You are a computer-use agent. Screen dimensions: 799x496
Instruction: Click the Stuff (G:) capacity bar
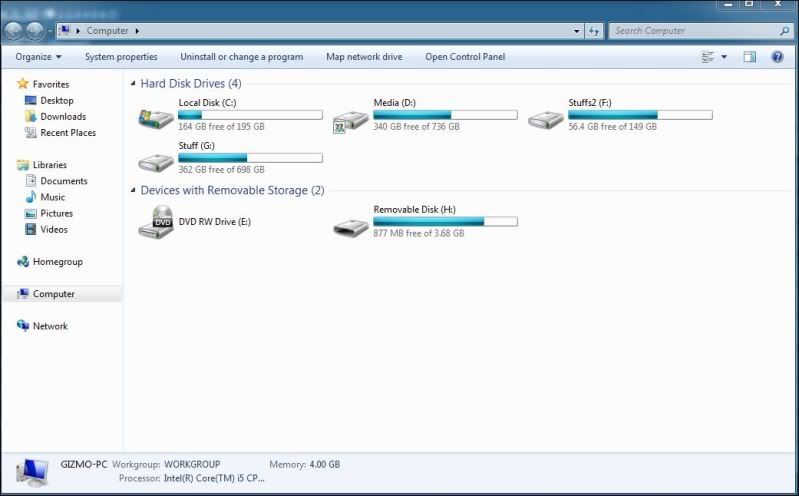[x=250, y=158]
